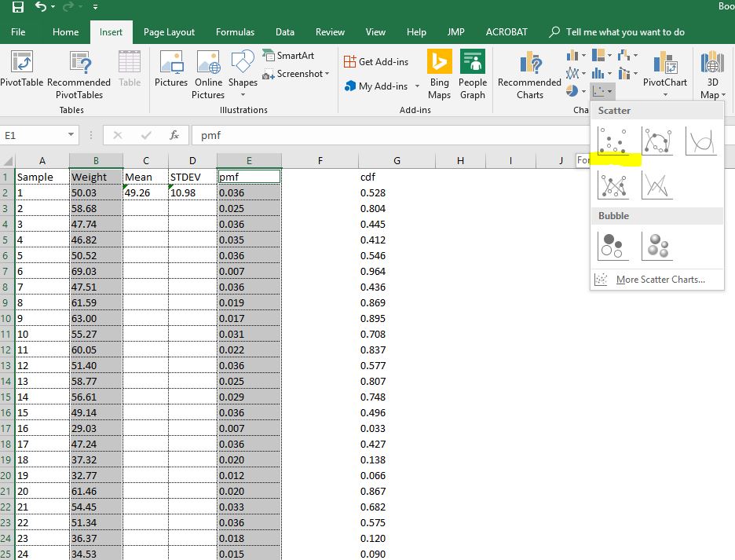Viewport: 735px width, 560px height.
Task: Choose Scatter with Straight Lines and Markers
Action: tap(613, 185)
